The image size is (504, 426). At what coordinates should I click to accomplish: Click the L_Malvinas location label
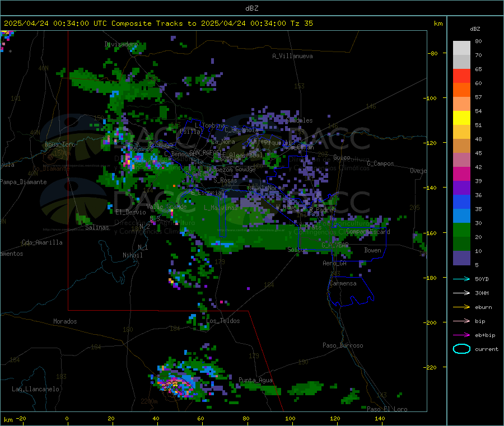[221, 208]
